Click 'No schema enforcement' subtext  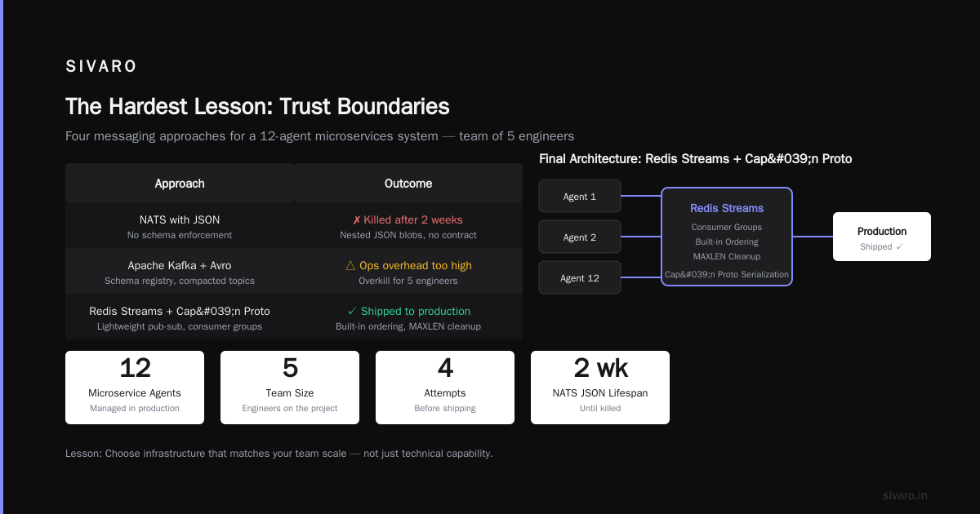click(x=180, y=235)
